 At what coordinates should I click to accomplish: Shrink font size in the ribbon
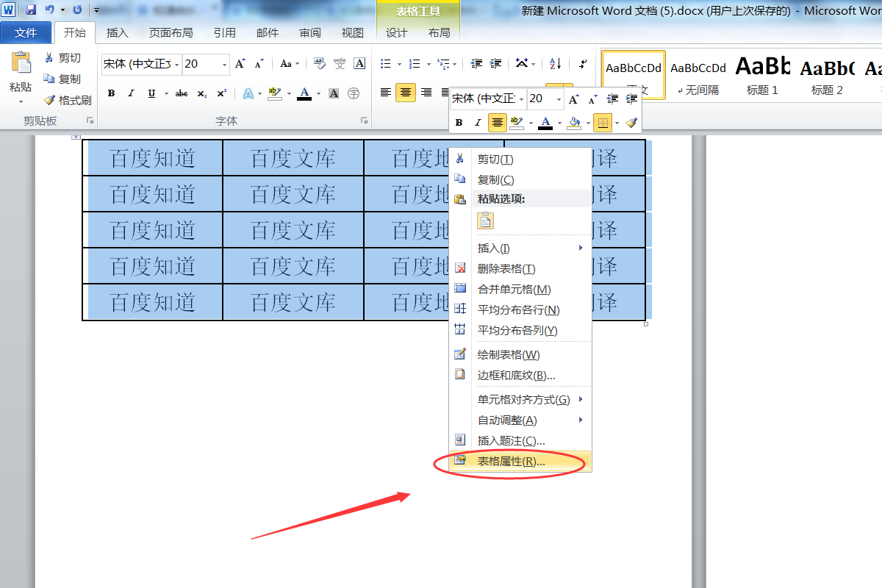click(x=259, y=64)
